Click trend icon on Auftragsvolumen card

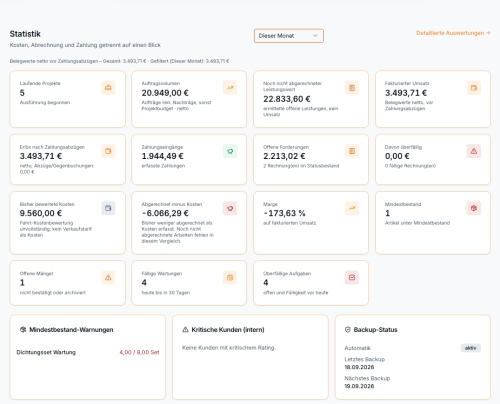(x=230, y=88)
